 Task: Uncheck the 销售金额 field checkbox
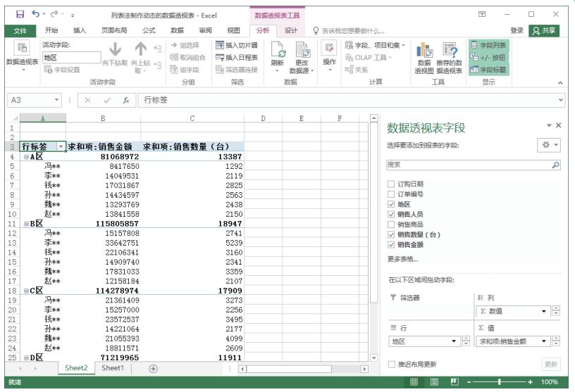pyautogui.click(x=391, y=244)
